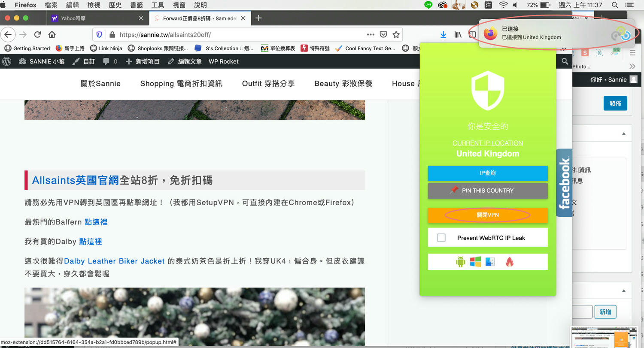Open volume control in menu bar
The width and height of the screenshot is (644, 348).
[515, 5]
